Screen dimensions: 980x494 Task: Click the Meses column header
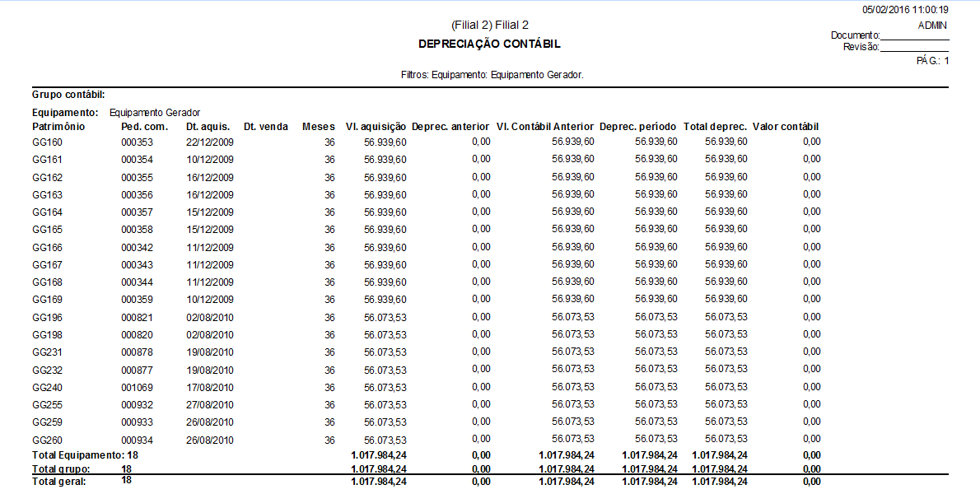318,127
